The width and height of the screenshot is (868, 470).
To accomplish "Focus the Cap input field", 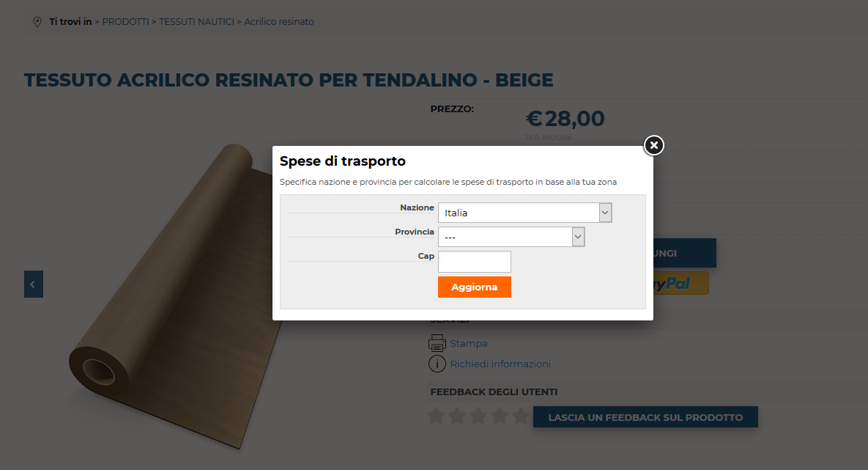I will coord(474,262).
